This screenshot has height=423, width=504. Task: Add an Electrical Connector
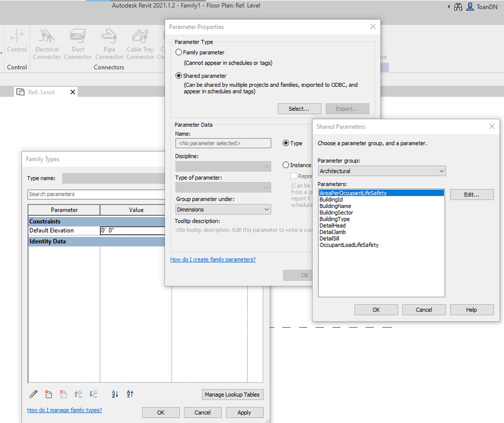[47, 44]
